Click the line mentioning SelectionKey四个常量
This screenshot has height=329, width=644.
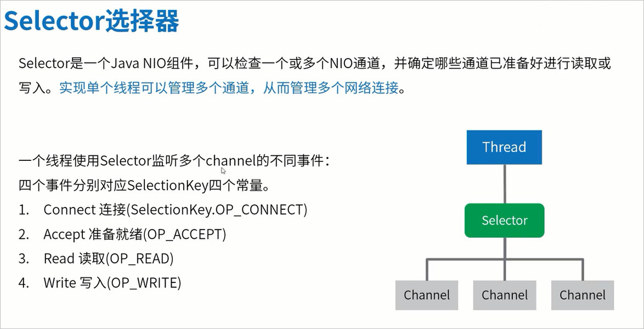coord(145,186)
